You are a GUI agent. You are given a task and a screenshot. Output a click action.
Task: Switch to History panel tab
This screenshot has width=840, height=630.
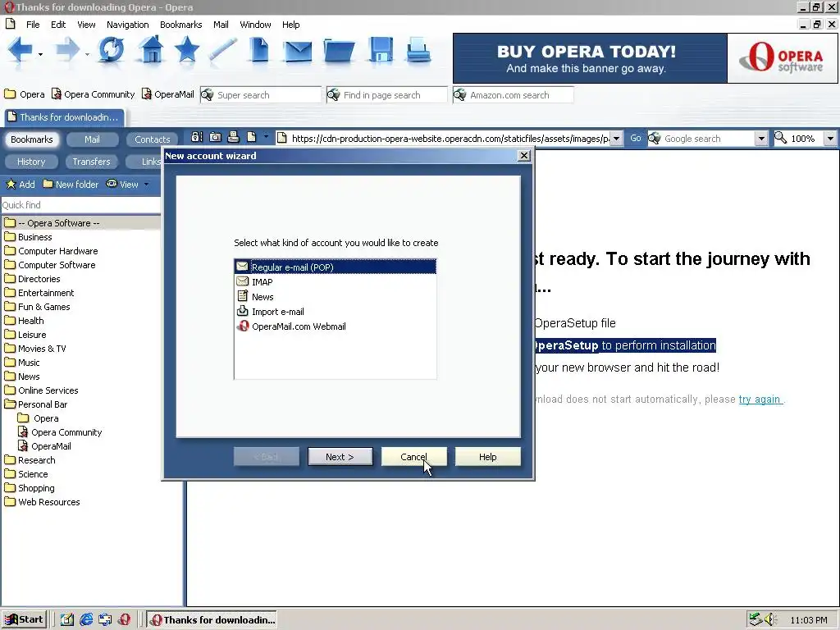click(x=31, y=162)
